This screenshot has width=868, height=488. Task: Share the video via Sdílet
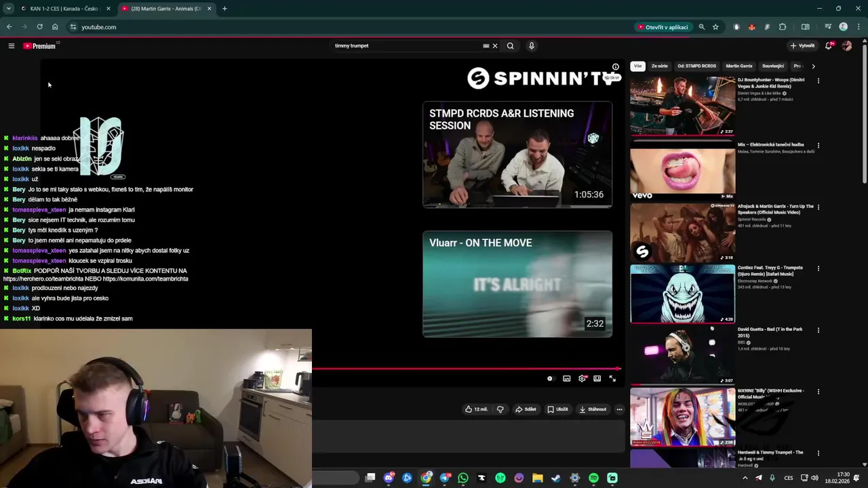[x=526, y=409]
